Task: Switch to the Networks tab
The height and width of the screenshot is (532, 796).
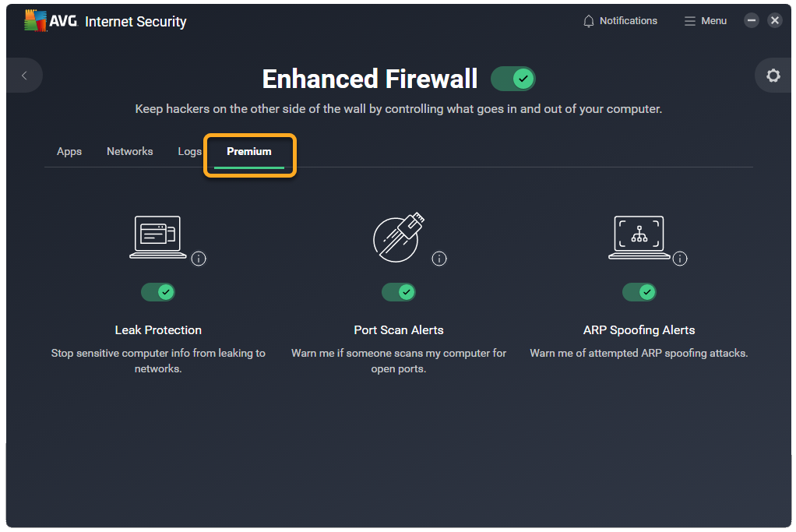Action: (x=129, y=151)
